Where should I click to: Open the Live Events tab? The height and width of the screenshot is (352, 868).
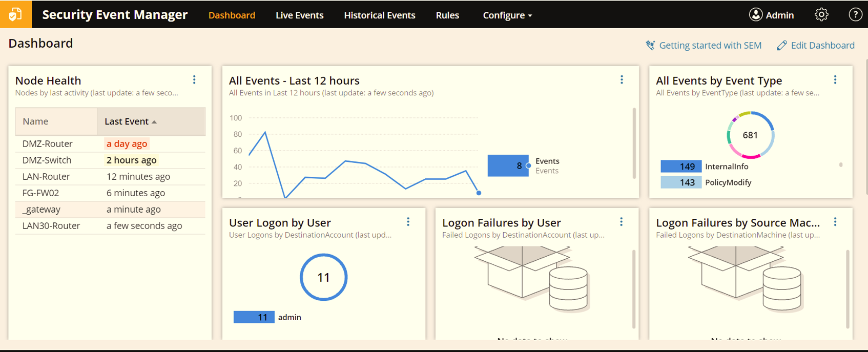(300, 15)
